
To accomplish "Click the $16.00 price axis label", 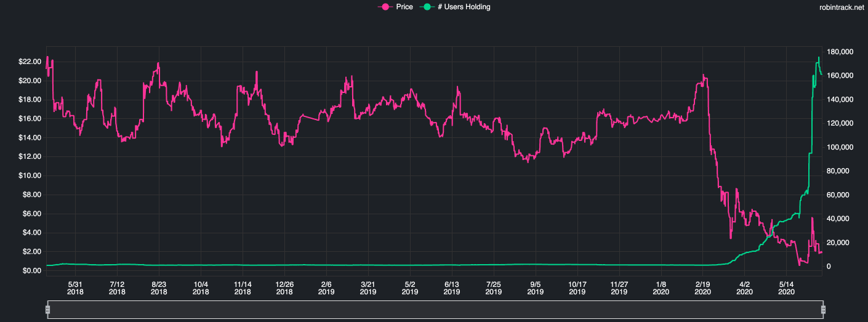I will click(x=30, y=119).
